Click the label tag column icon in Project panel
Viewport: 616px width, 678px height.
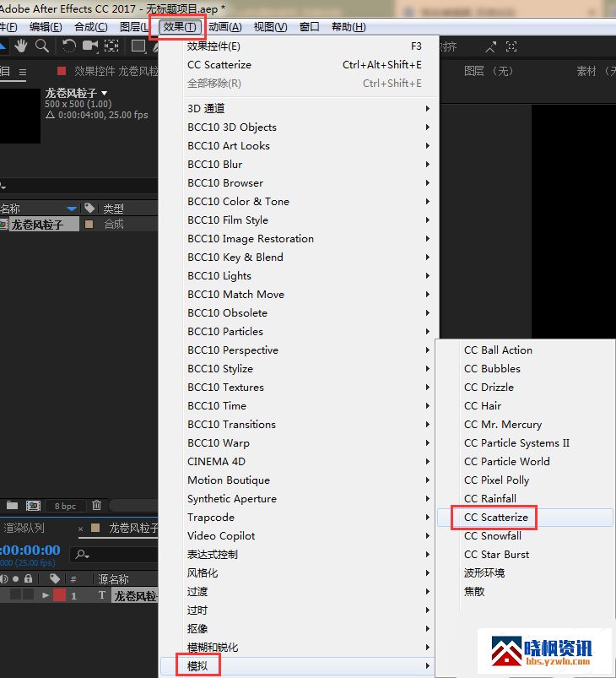click(89, 209)
